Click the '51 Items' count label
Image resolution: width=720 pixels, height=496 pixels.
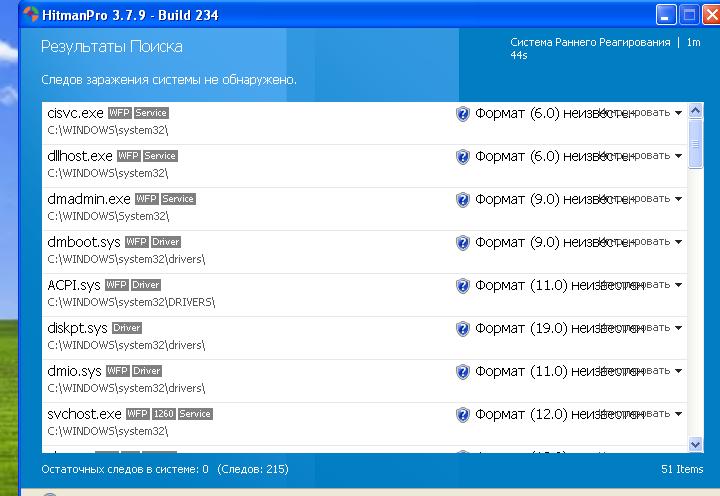(682, 469)
